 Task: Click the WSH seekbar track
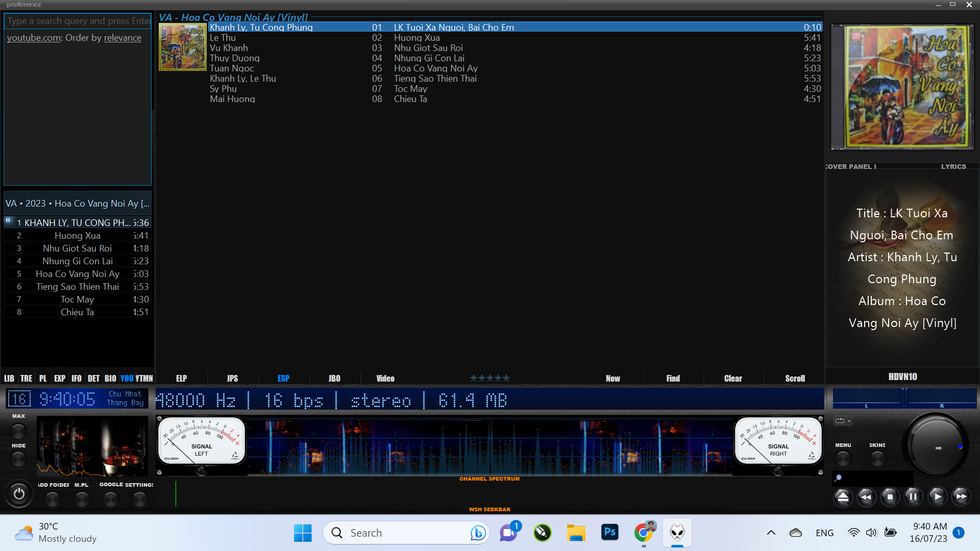pos(490,494)
